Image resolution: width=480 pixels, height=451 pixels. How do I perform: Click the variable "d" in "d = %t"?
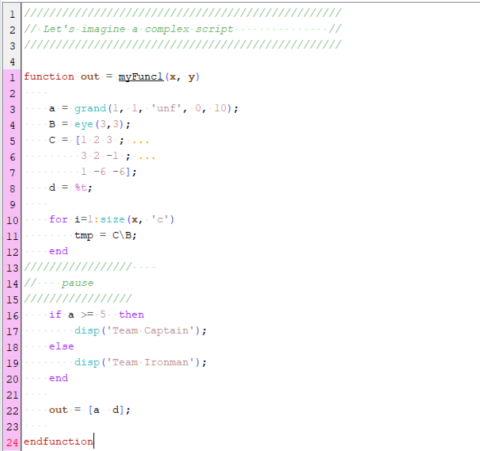point(52,187)
